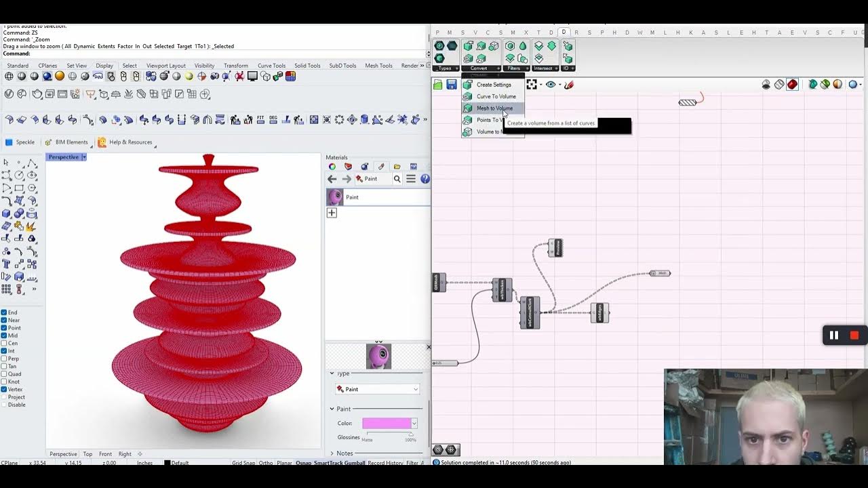The image size is (868, 488).
Task: Switch to Front viewport tab
Action: 105,454
